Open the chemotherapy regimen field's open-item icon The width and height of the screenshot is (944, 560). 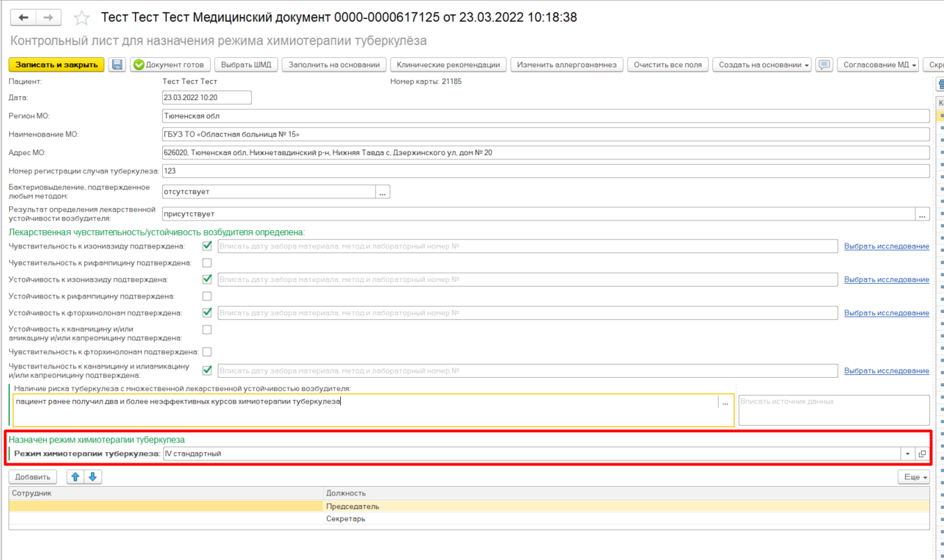[x=922, y=454]
